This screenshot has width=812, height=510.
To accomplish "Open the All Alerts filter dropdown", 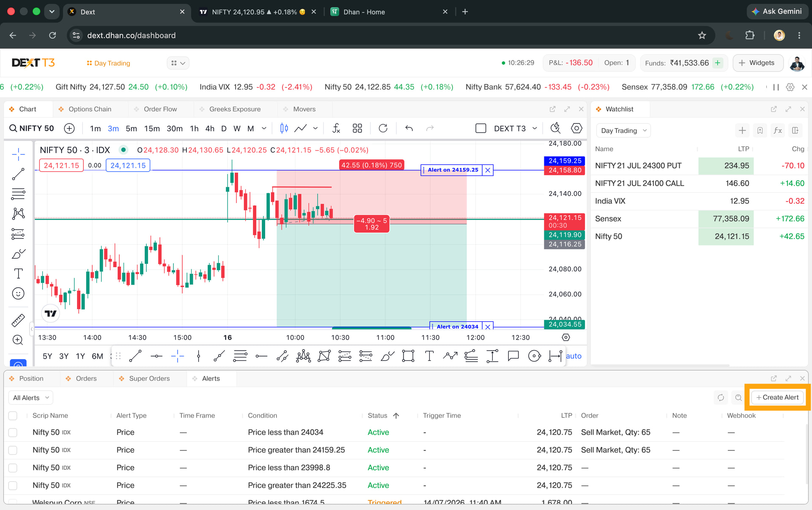I will 31,398.
